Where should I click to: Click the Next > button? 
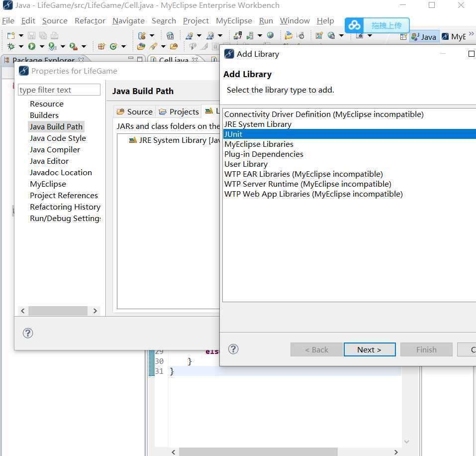pos(370,349)
